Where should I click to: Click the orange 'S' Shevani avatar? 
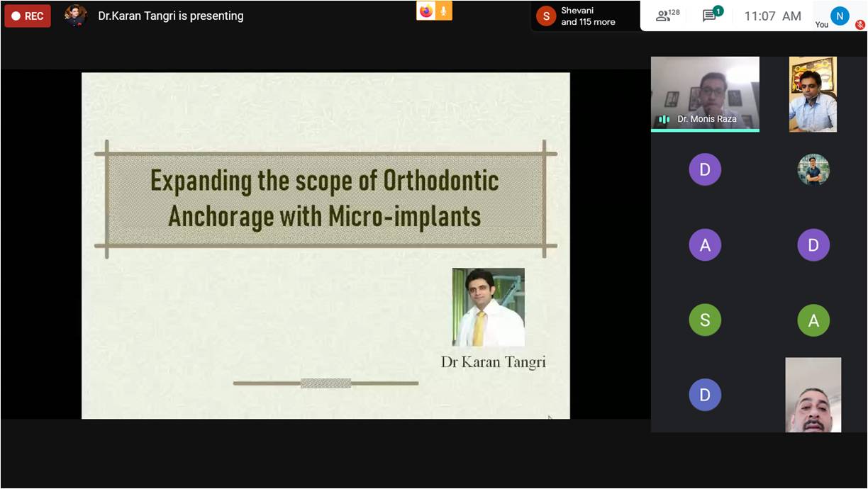(545, 16)
